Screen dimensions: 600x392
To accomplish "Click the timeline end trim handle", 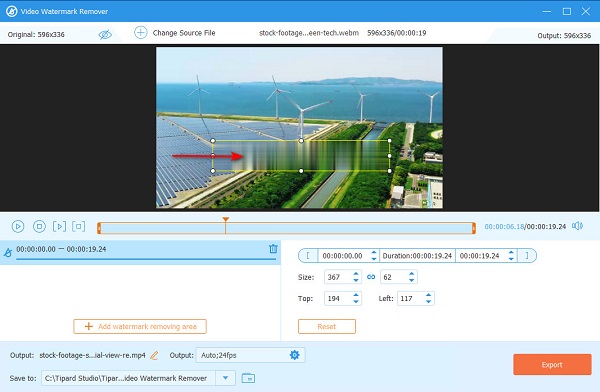I will pos(474,228).
